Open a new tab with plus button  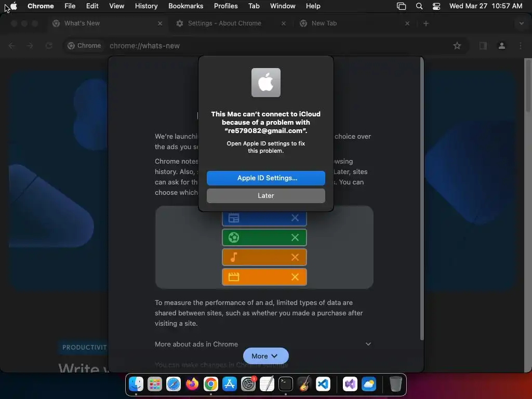pos(426,23)
